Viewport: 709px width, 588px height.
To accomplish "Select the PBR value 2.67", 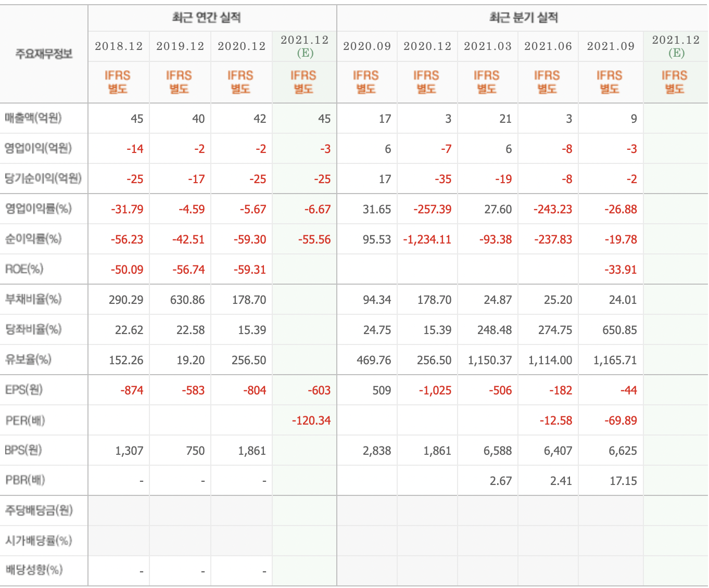I will [501, 481].
